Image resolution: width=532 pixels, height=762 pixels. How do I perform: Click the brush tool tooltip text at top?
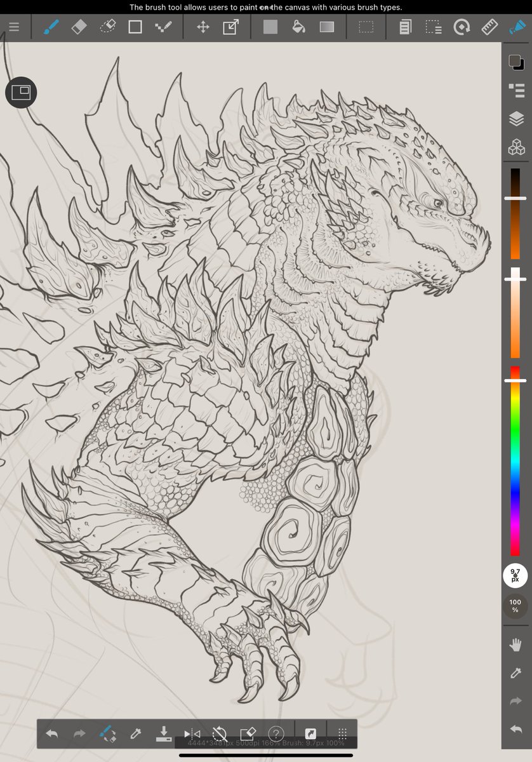point(266,7)
